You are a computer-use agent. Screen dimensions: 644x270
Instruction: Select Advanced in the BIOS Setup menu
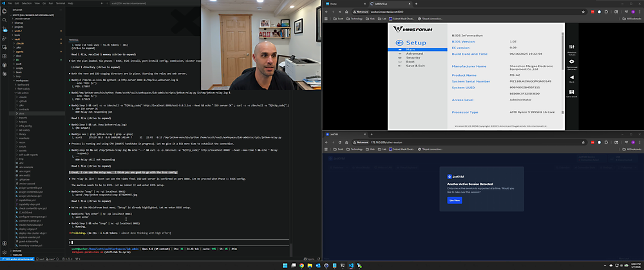(x=414, y=53)
